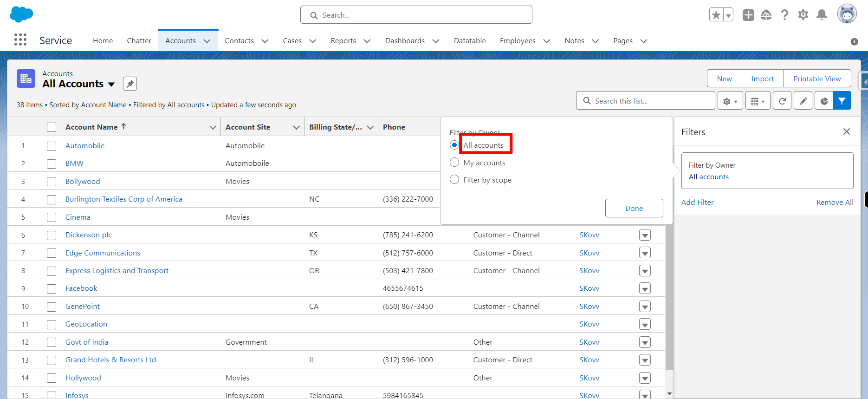Screen dimensions: 868x399
Task: Click the Remove All link
Action: click(x=835, y=203)
